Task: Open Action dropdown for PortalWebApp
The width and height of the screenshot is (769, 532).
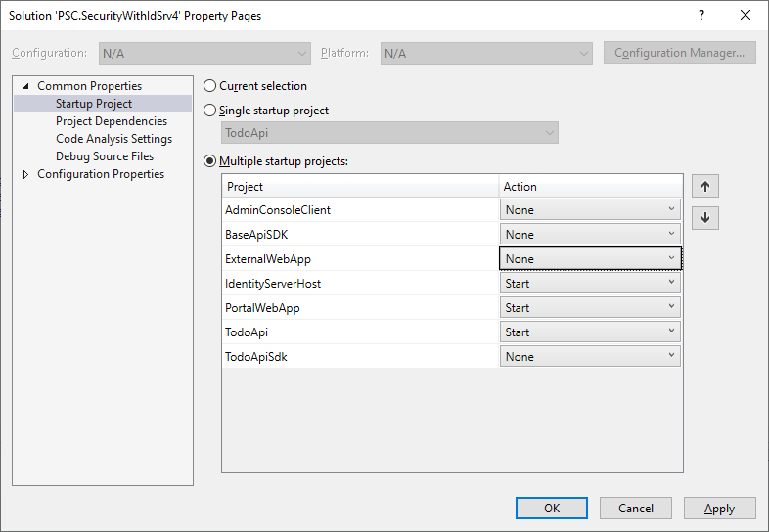Action: pos(590,308)
